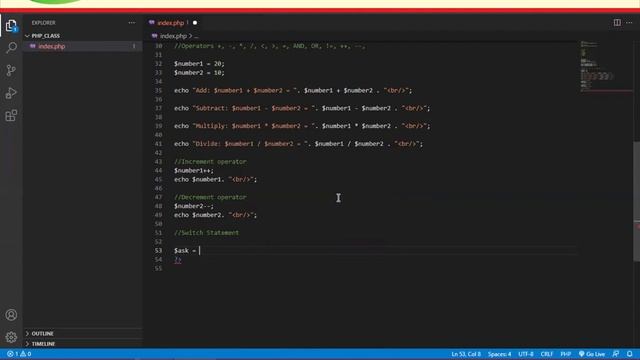Click the //Increment operator comment
This screenshot has height=360, width=640.
[x=210, y=162]
